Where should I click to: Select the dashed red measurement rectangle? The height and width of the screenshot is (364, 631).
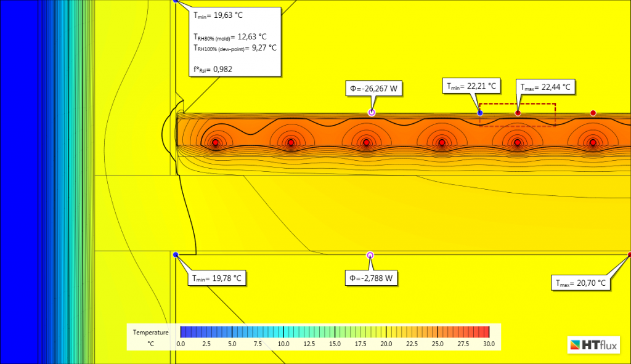518,105
